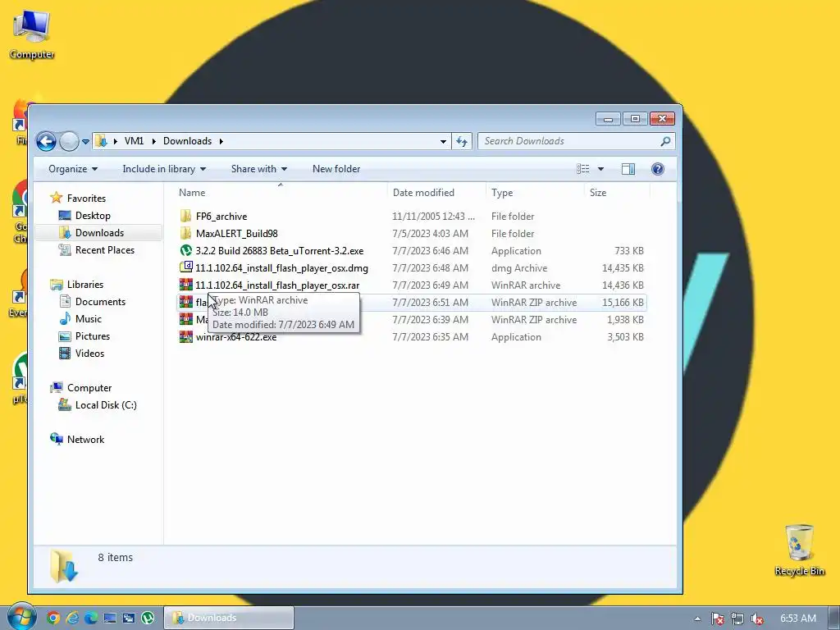Sort by the Size column header
840x630 pixels.
click(617, 192)
